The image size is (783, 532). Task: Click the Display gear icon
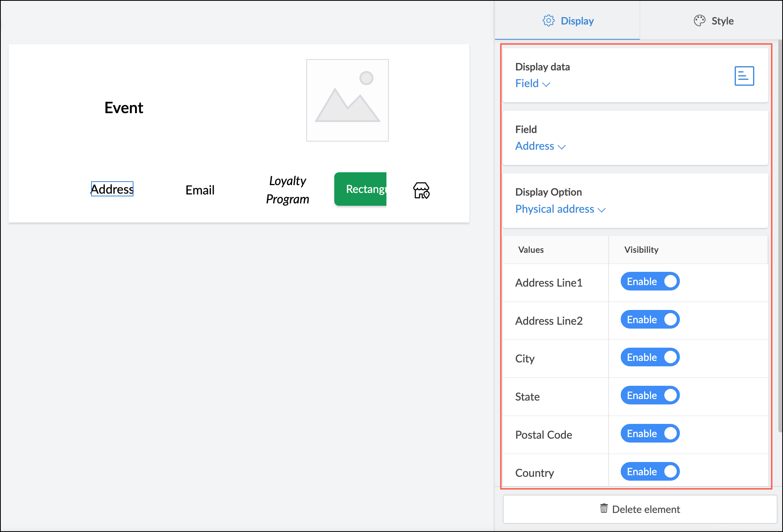[548, 21]
